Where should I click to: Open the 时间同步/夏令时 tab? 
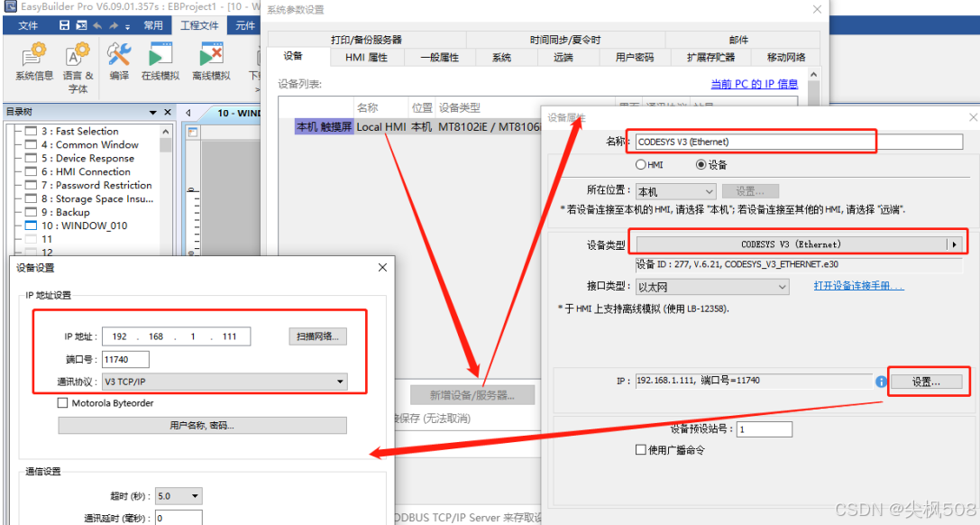point(565,40)
